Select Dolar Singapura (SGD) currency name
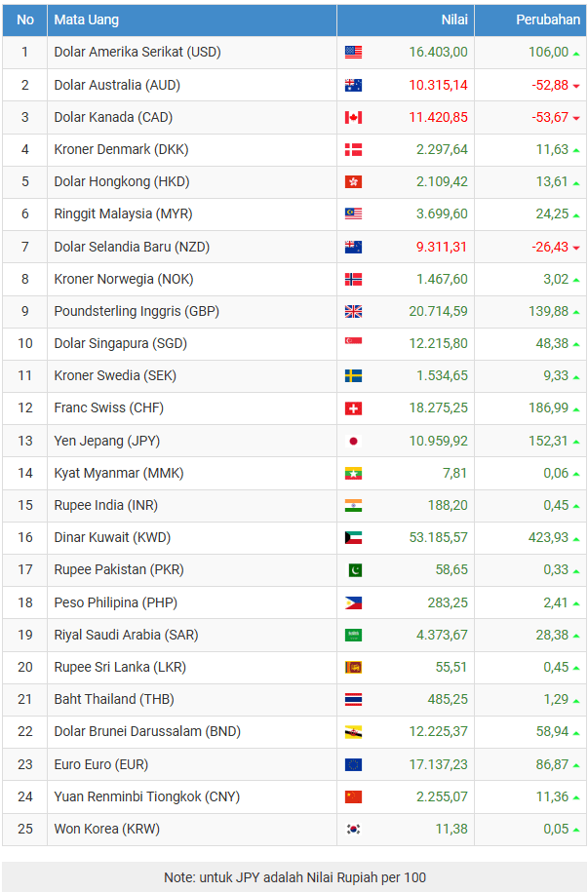The width and height of the screenshot is (588, 892). coord(120,343)
